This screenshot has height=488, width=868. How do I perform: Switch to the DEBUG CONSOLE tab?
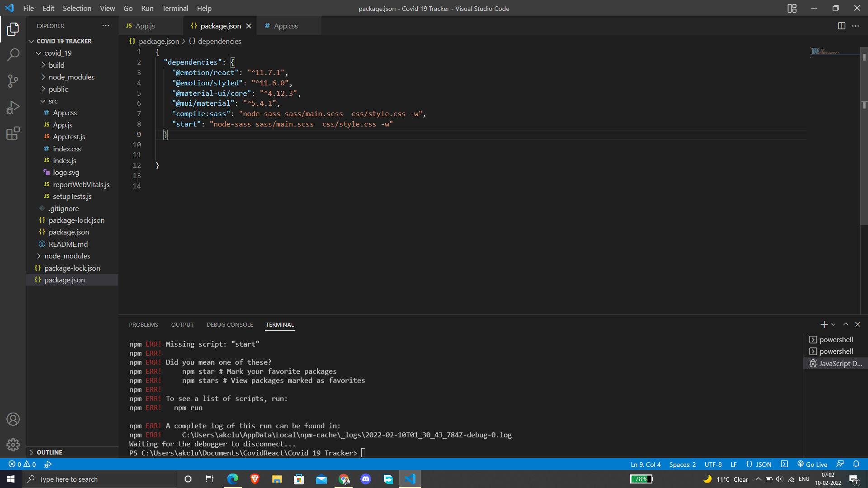point(230,324)
